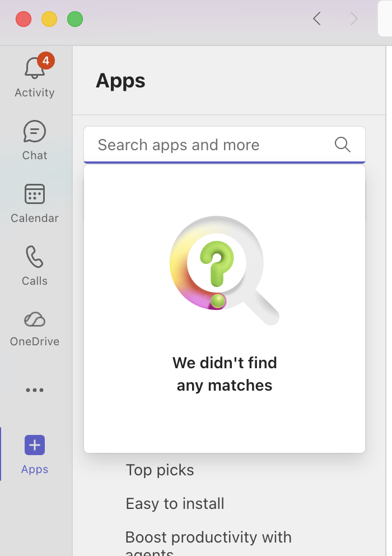Navigate back with the left chevron
The image size is (392, 556).
pos(317,19)
